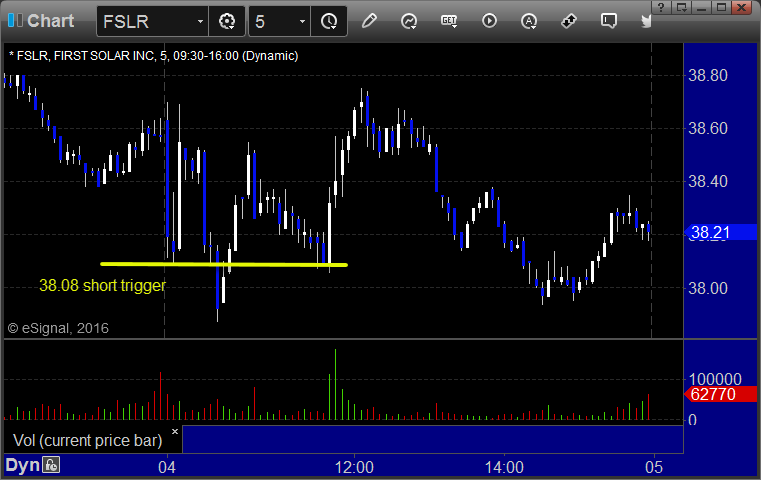Click the FSLR symbol input field
Viewport: 761px width, 480px height.
pos(152,21)
